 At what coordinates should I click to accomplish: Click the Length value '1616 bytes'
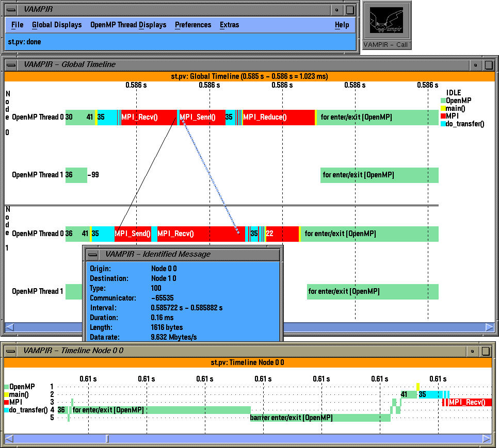(167, 327)
